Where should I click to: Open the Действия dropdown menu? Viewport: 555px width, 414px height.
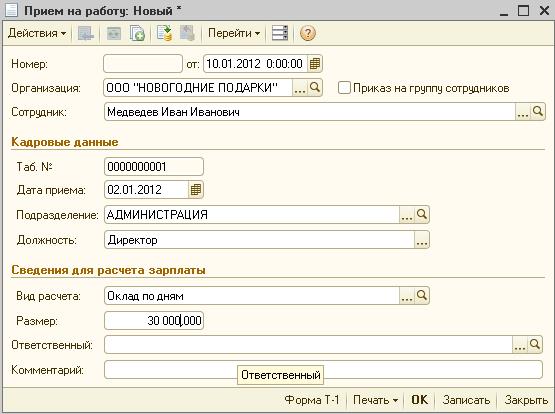[x=37, y=33]
